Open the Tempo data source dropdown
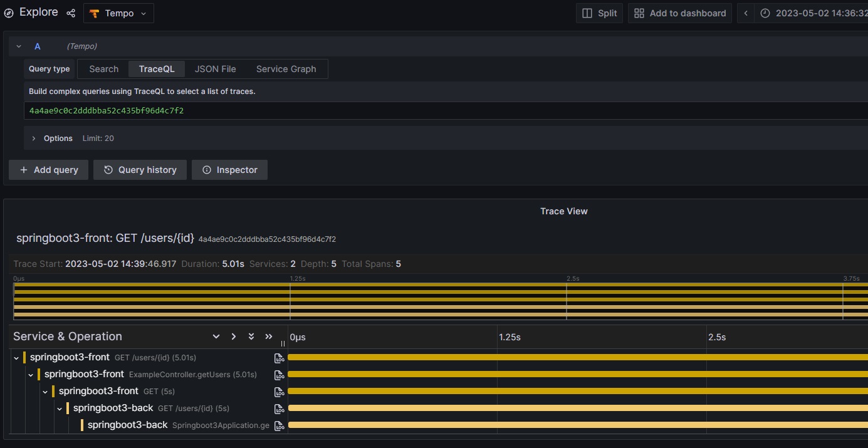Viewport: 868px width, 448px height. 118,13
